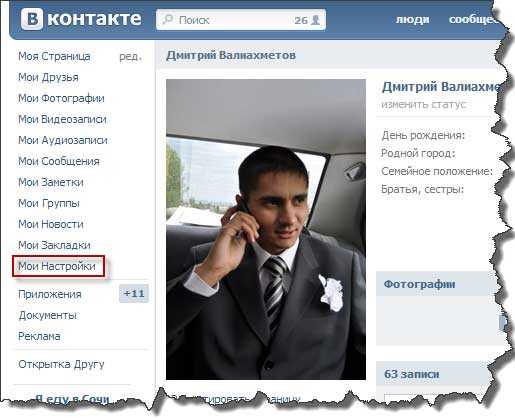Click the +11 applications counter badge
Screen dimensions: 515x418
134,294
